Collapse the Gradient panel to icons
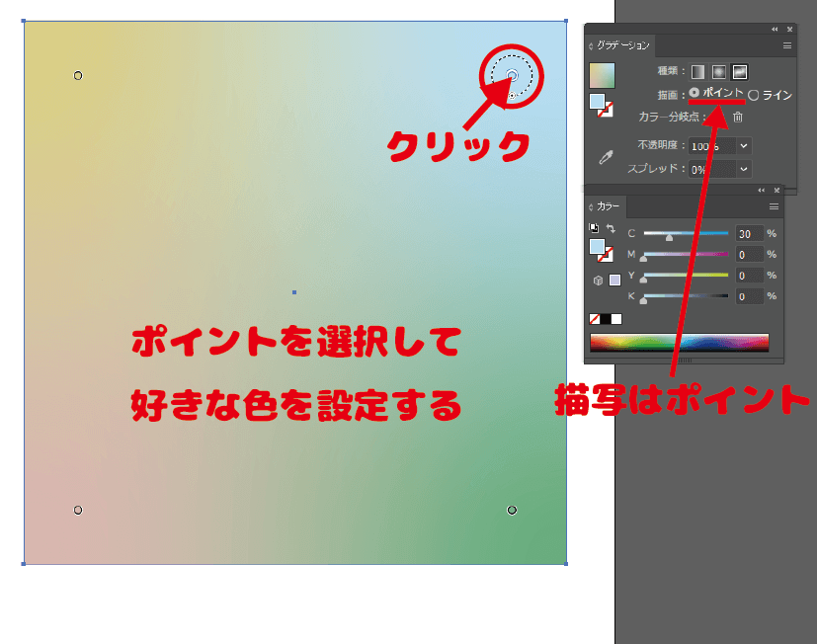The width and height of the screenshot is (817, 644). [x=775, y=30]
